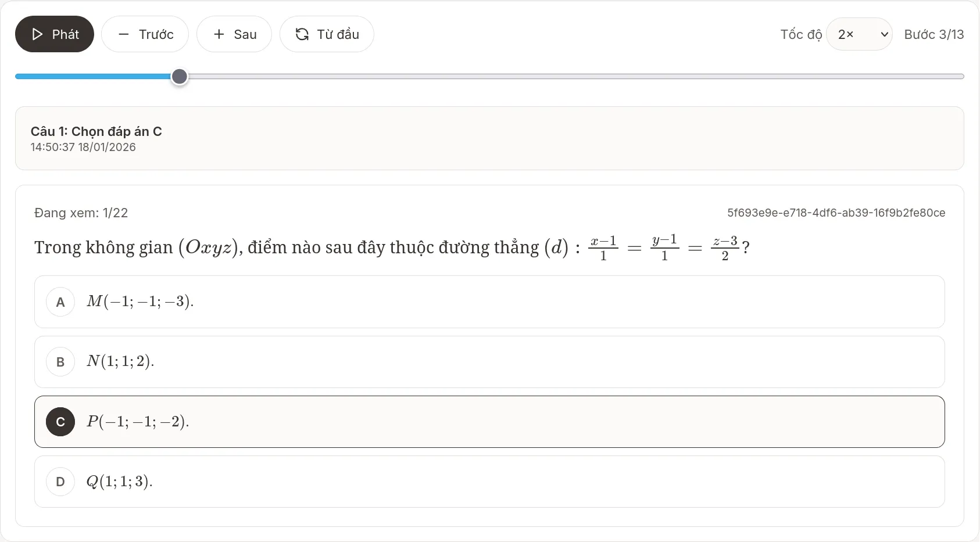Select answer circle A
Viewport: 980px width, 542px height.
tap(60, 302)
